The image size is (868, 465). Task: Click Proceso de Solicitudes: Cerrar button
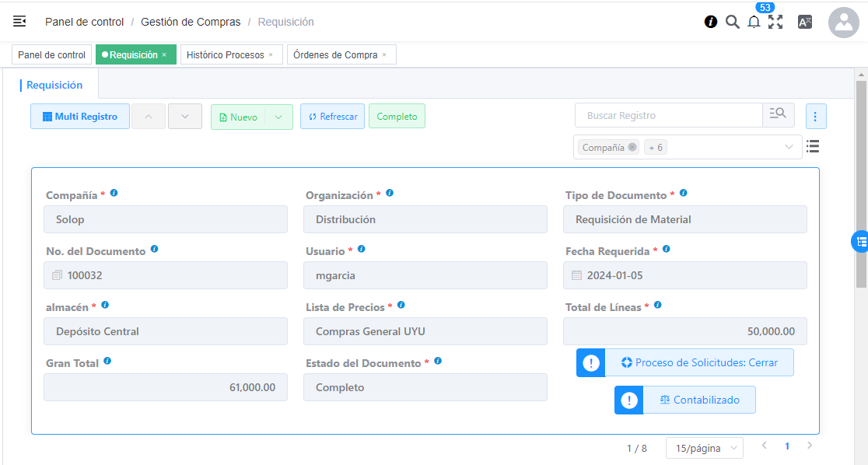click(x=698, y=362)
